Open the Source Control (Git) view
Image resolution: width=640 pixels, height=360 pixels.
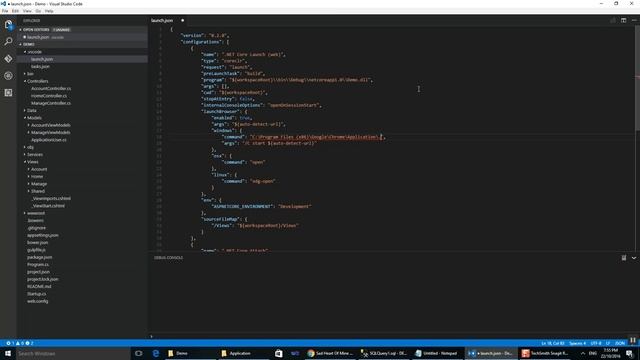tap(8, 58)
